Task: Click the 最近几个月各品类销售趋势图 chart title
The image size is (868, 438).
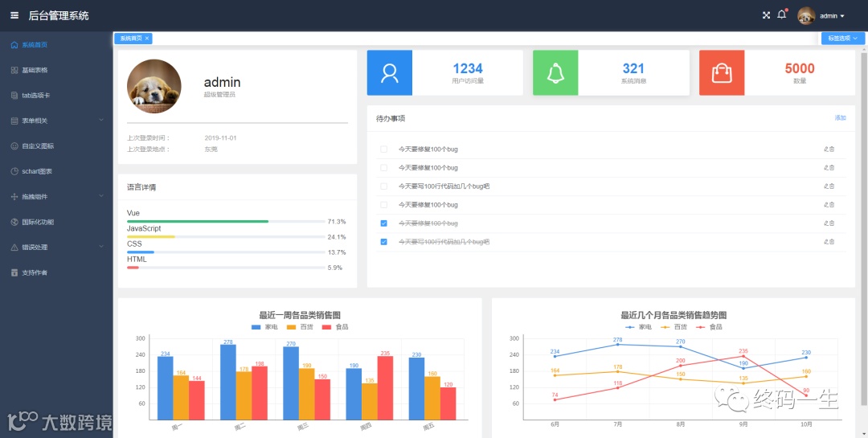Action: click(674, 315)
